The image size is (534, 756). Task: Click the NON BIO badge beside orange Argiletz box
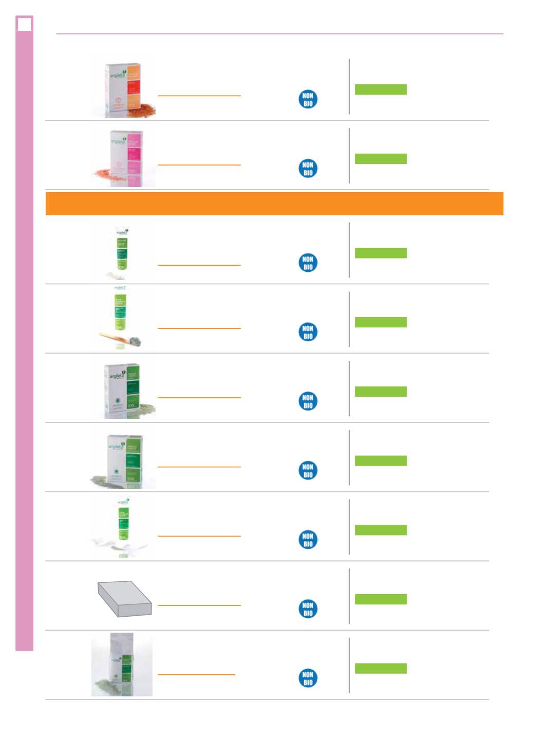(x=308, y=99)
